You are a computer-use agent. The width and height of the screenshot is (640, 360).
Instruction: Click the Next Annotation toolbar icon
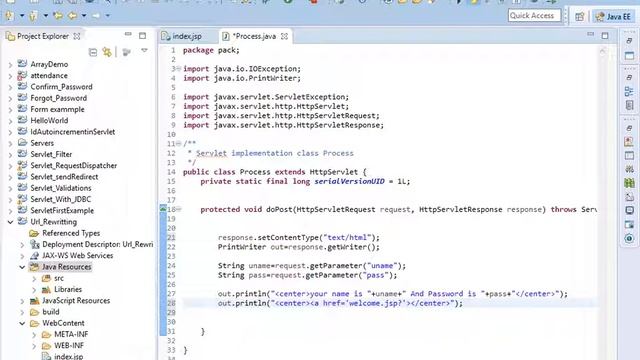[x=9, y=16]
